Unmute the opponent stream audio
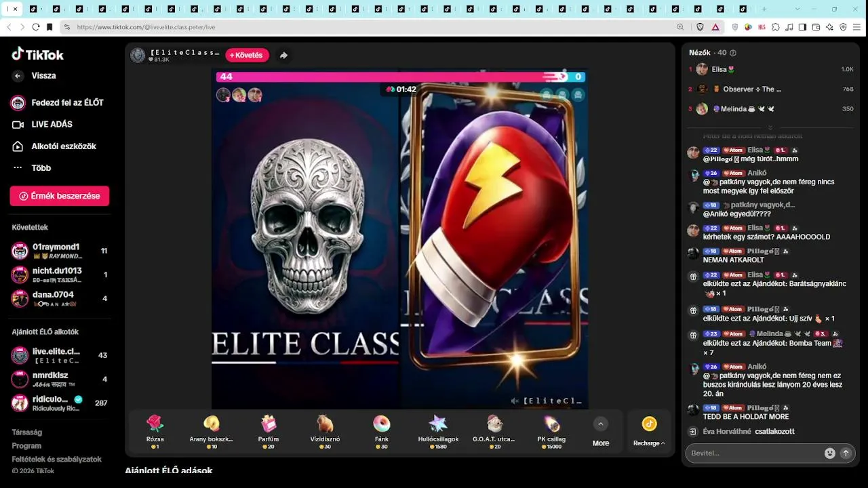868x488 pixels. [515, 401]
